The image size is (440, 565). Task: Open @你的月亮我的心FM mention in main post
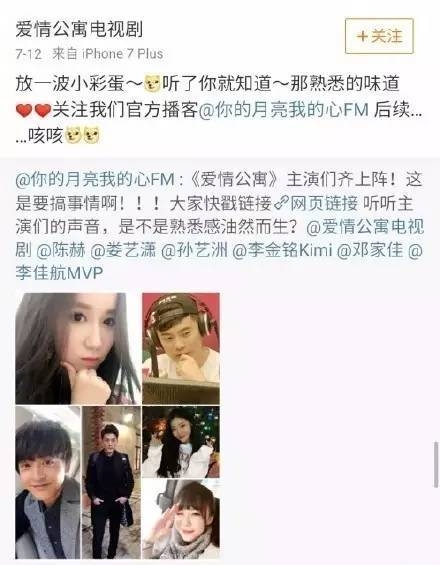[x=284, y=110]
